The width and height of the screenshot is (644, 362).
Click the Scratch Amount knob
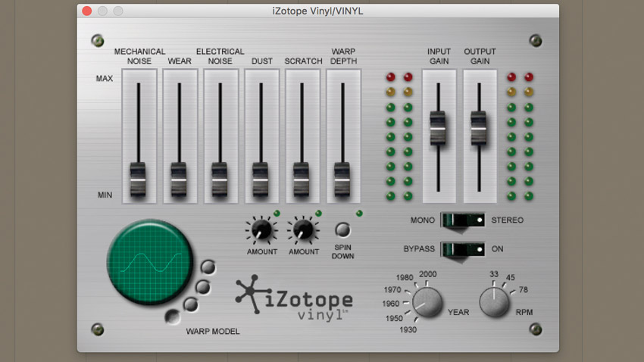point(303,229)
